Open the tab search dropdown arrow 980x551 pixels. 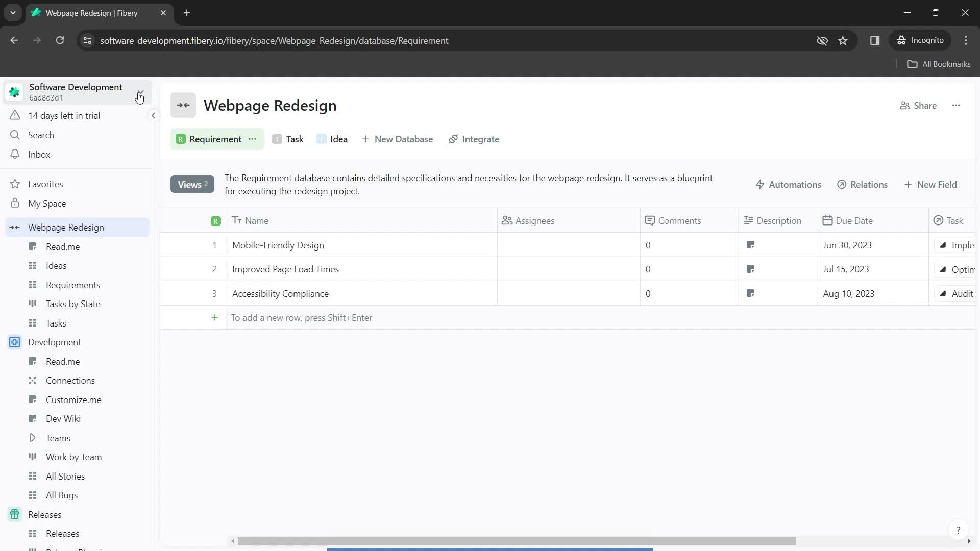[13, 13]
